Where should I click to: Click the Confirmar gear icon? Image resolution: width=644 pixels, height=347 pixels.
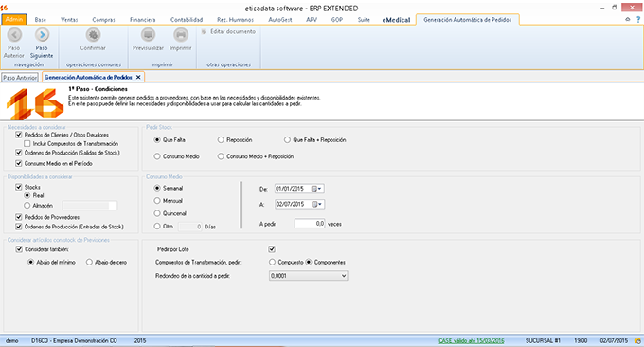pyautogui.click(x=93, y=35)
